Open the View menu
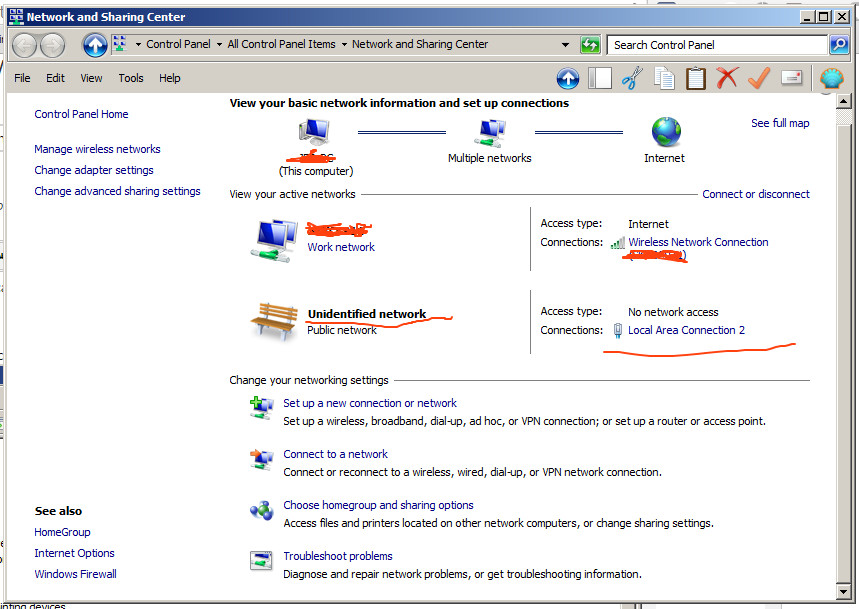This screenshot has width=859, height=609. 91,78
